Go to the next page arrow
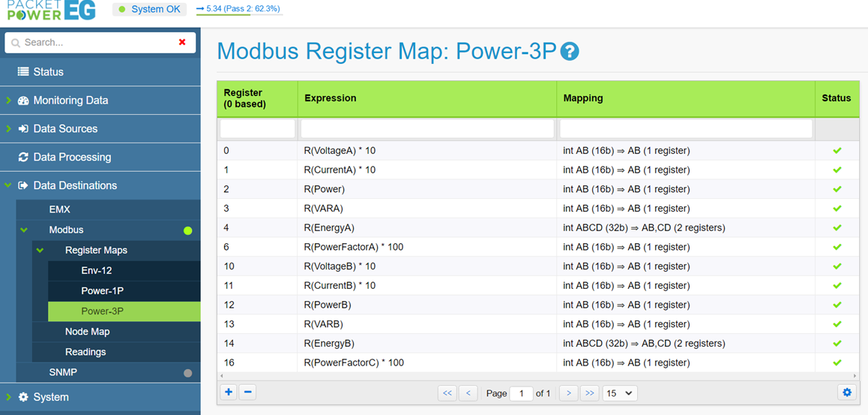 pos(569,393)
